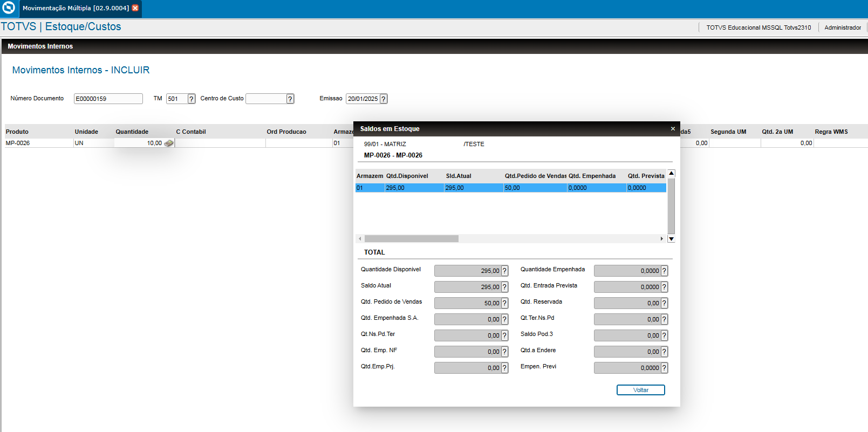Image resolution: width=868 pixels, height=432 pixels.
Task: Click the TM field containing 501
Action: pyautogui.click(x=177, y=99)
